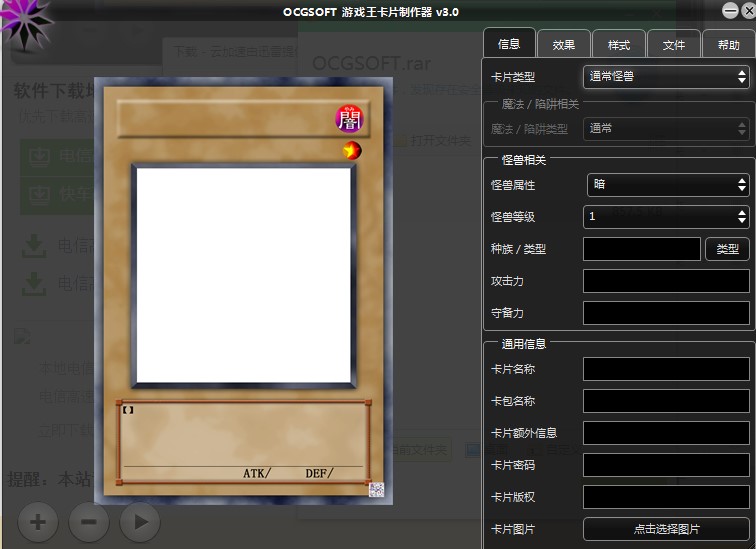Click the dark attribute icon on card
This screenshot has width=756, height=549.
pos(349,119)
